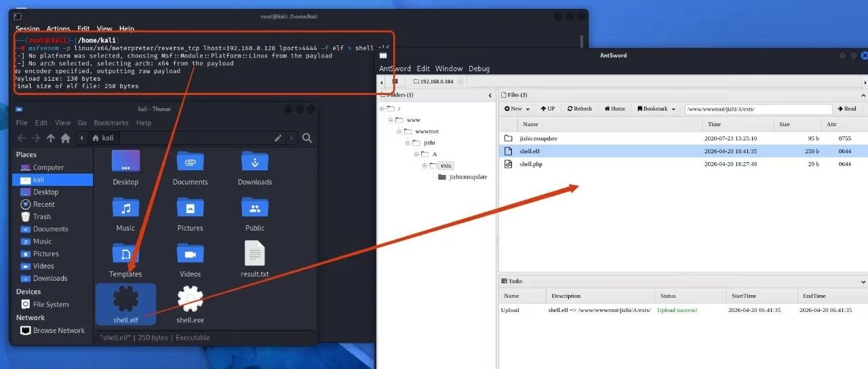The height and width of the screenshot is (369, 868).
Task: Collapse the www tree node
Action: coord(391,120)
